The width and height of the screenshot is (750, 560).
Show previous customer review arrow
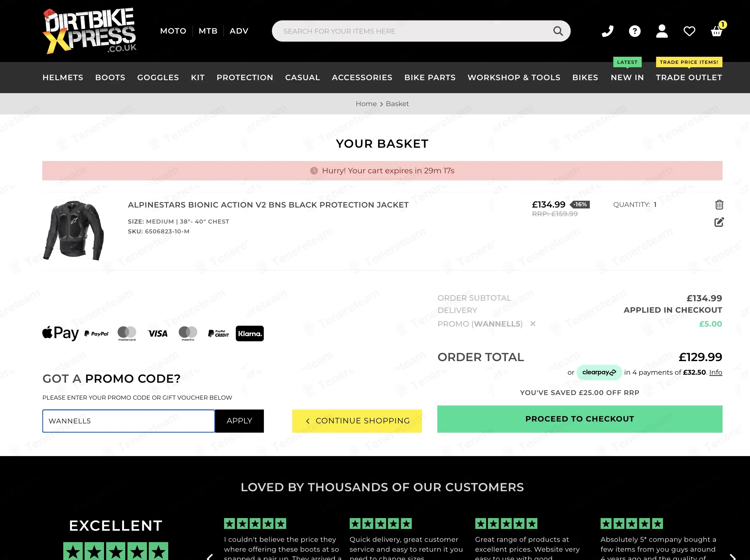(210, 556)
